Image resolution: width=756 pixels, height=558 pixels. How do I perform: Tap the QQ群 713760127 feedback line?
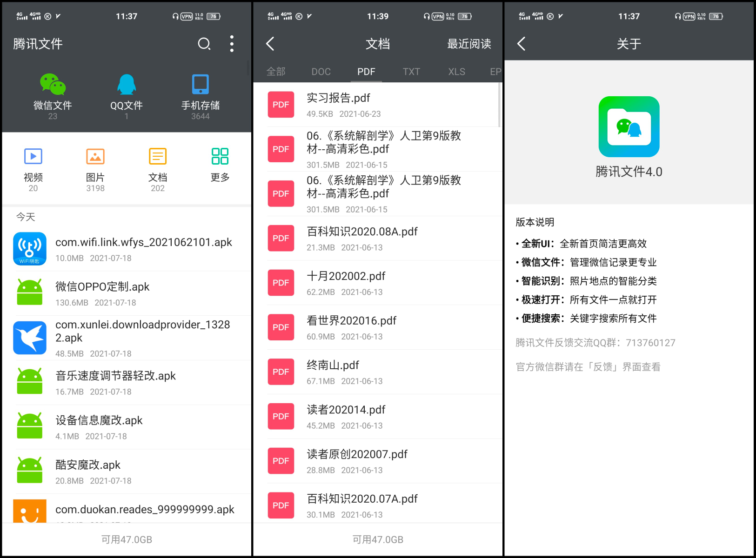point(595,343)
